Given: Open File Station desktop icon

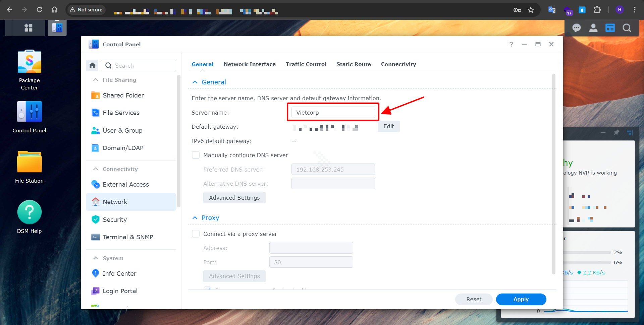Looking at the screenshot, I should pos(30,162).
